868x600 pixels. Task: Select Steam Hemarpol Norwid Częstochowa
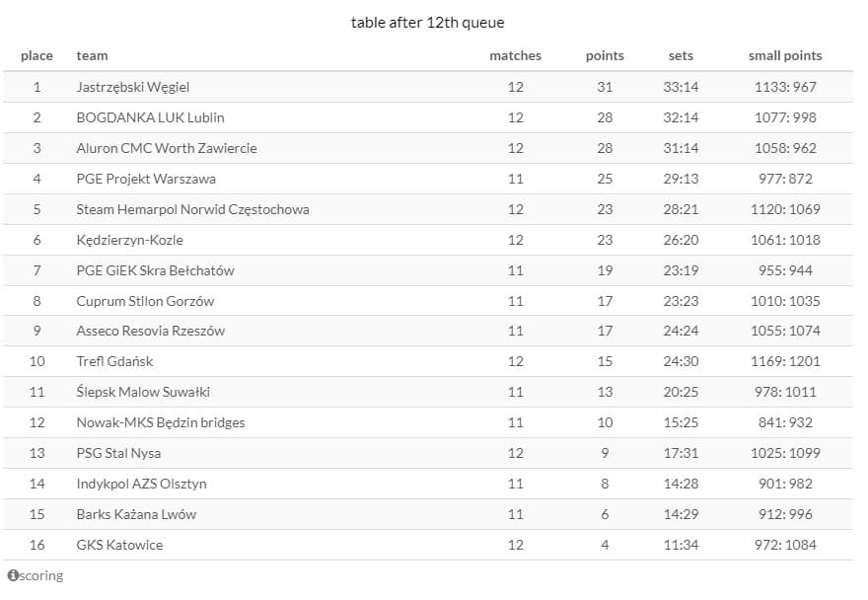[192, 209]
